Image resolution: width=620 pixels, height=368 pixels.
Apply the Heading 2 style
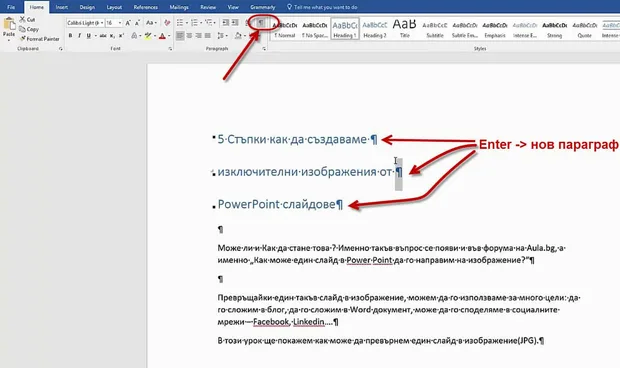pyautogui.click(x=375, y=29)
